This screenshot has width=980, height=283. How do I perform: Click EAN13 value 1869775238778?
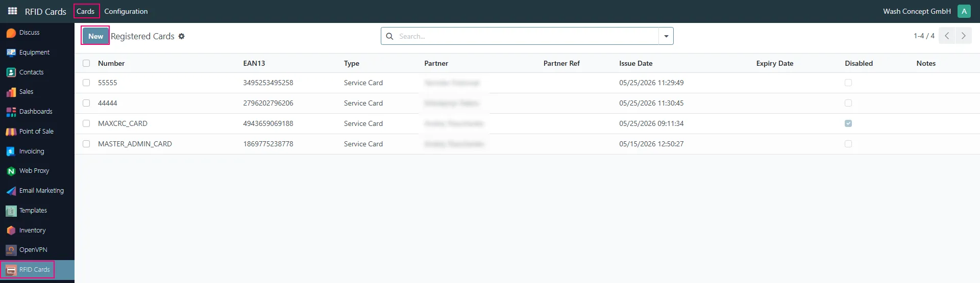pyautogui.click(x=268, y=144)
